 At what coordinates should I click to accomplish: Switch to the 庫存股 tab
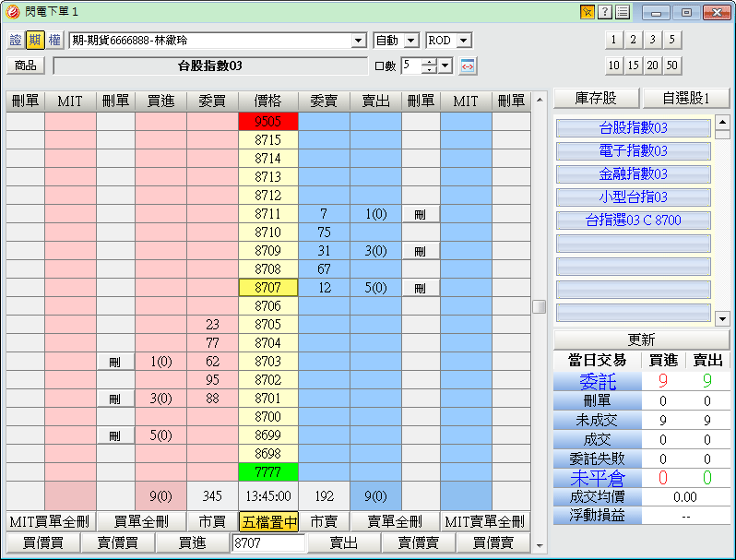click(595, 98)
